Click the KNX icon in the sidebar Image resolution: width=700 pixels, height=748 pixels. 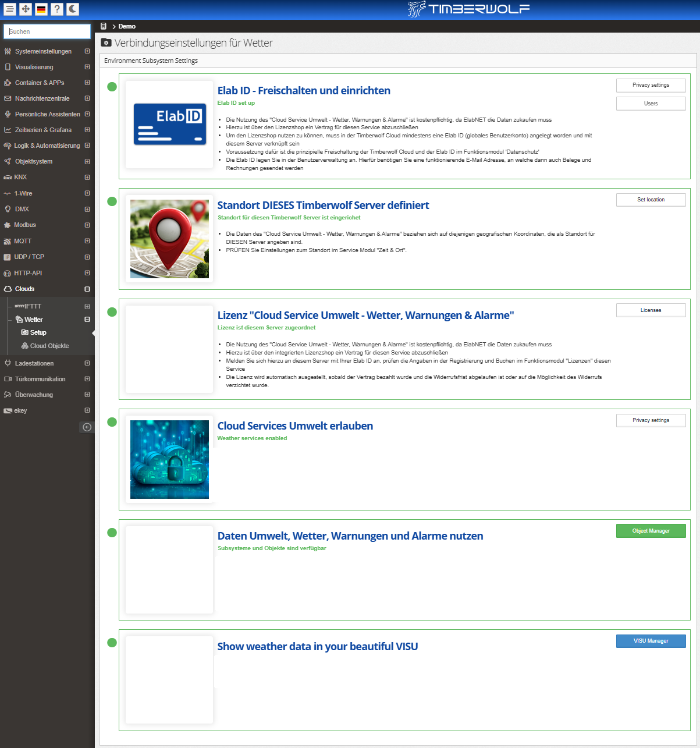(8, 178)
